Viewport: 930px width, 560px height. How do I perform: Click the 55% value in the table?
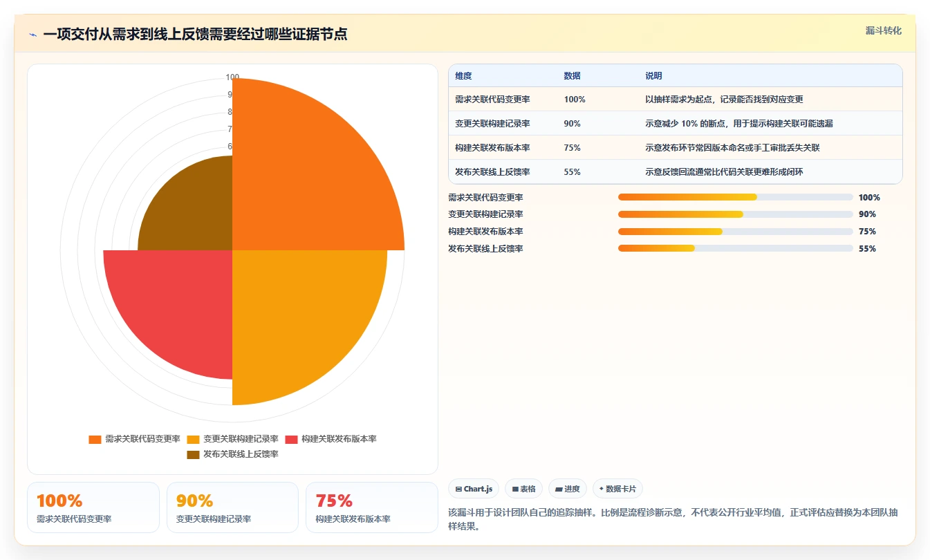point(572,172)
